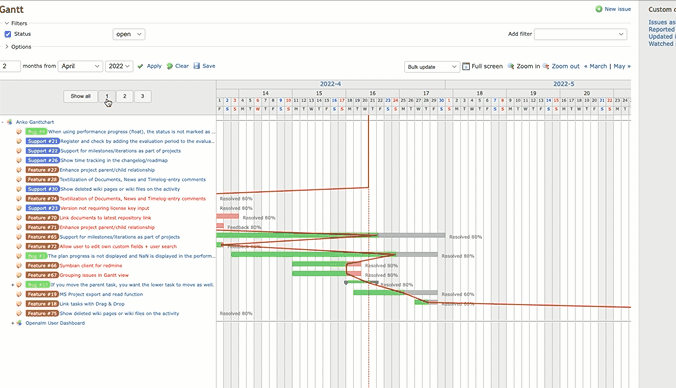The image size is (676, 388).
Task: Uncheck the Status filter checkbox
Action: 8,34
